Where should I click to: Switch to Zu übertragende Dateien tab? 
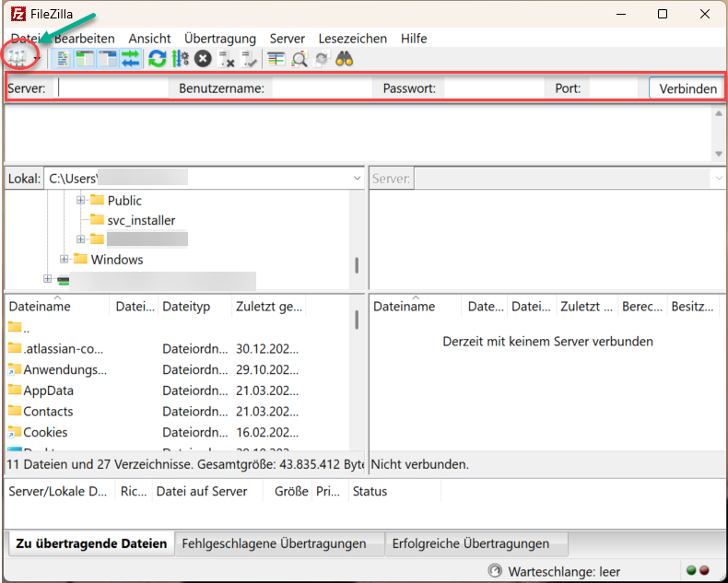coord(91,543)
